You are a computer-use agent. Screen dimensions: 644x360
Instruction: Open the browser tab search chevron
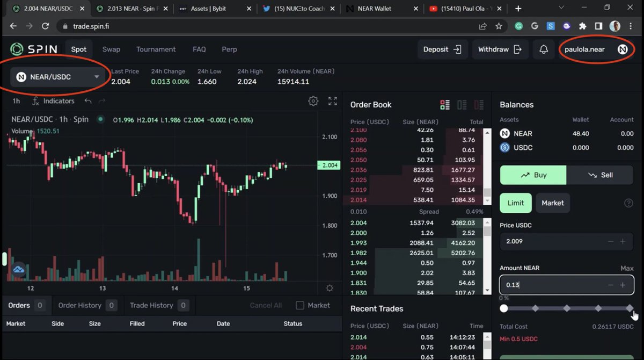[x=562, y=8]
